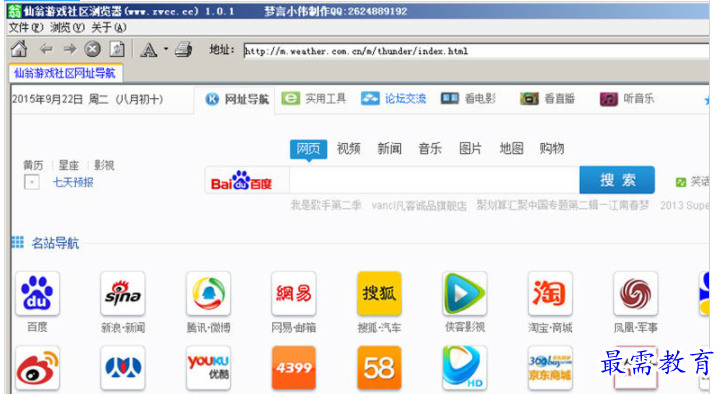The image size is (722, 394).
Task: Select the 仙翁游戏社区网址导航 page tab
Action: click(65, 73)
